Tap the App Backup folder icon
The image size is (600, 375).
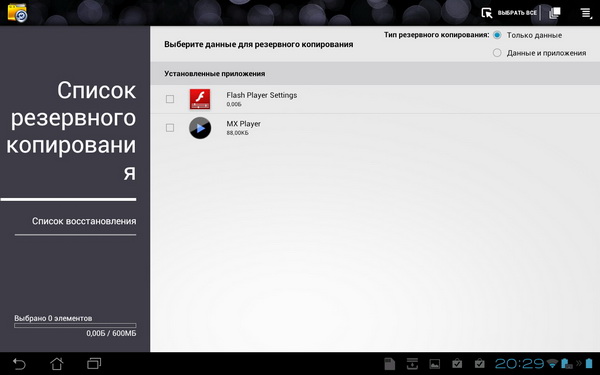pos(17,12)
